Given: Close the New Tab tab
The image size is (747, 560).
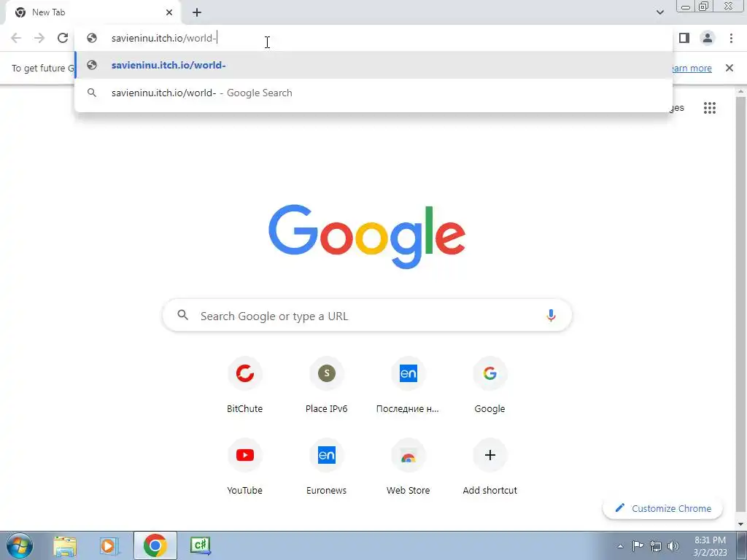Looking at the screenshot, I should click(x=169, y=12).
